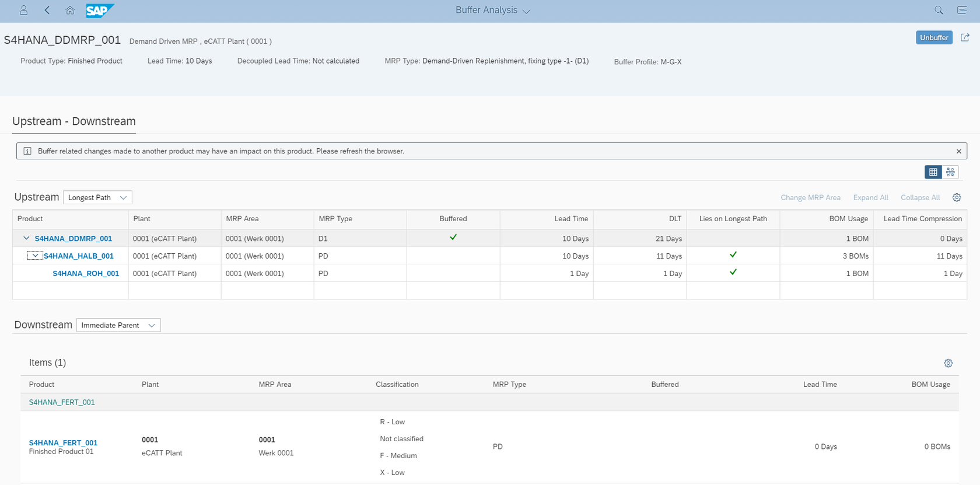Switch to network graph view icon
This screenshot has height=485, width=980.
(x=950, y=172)
